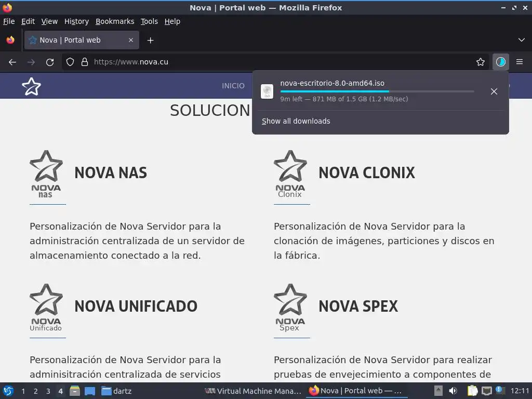Click the site security padlock icon
Image resolution: width=532 pixels, height=399 pixels.
pyautogui.click(x=85, y=62)
